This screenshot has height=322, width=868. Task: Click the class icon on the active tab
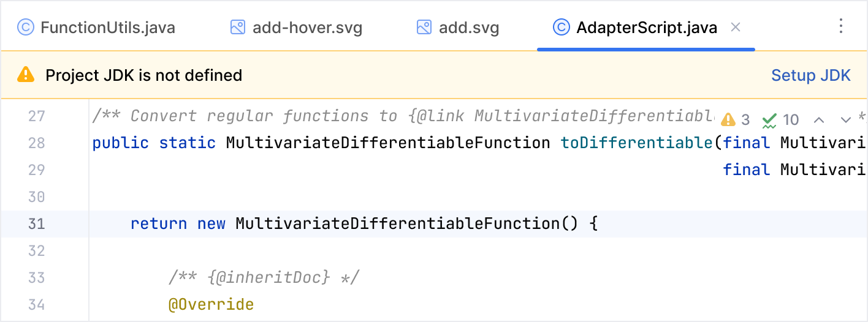coord(561,28)
